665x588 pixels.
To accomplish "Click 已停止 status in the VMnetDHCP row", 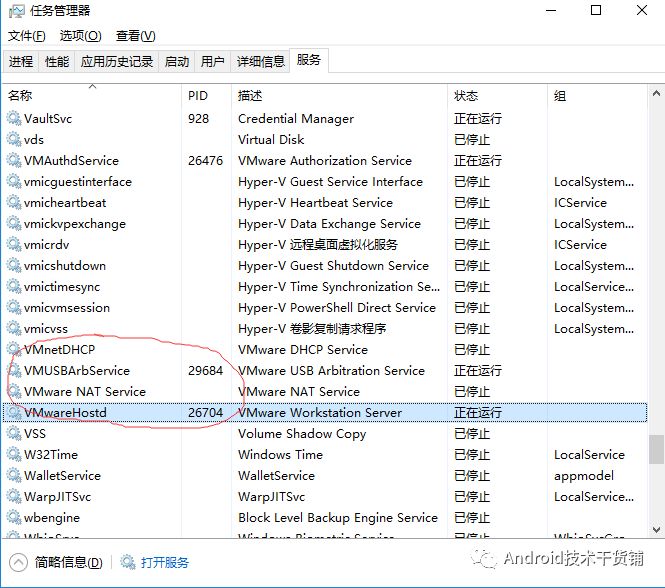I will (472, 349).
